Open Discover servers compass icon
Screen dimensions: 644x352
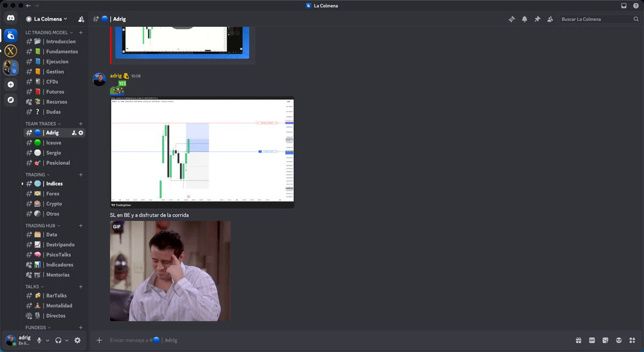pos(11,100)
